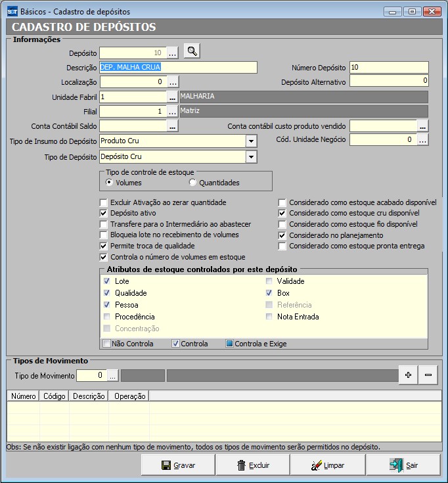The height and width of the screenshot is (483, 448).
Task: Click the Descrição text field
Action: [177, 67]
